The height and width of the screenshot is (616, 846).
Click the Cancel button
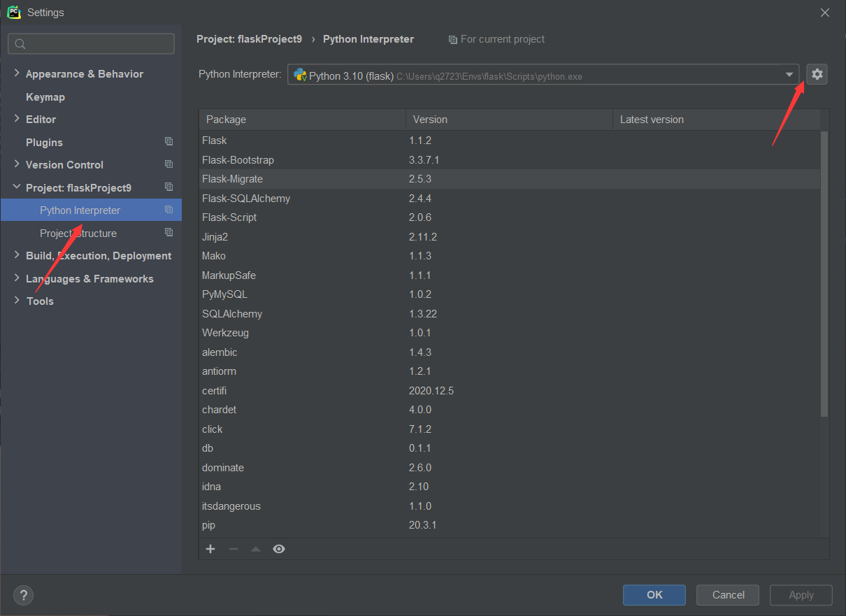pyautogui.click(x=728, y=595)
